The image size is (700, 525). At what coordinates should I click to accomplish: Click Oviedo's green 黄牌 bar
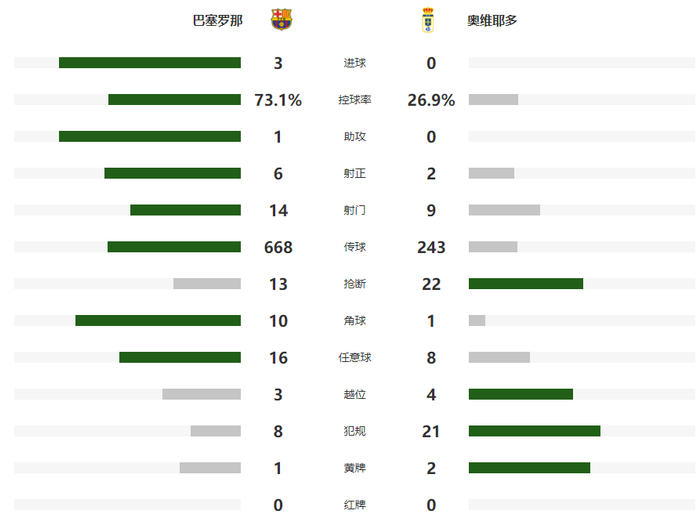pyautogui.click(x=529, y=468)
